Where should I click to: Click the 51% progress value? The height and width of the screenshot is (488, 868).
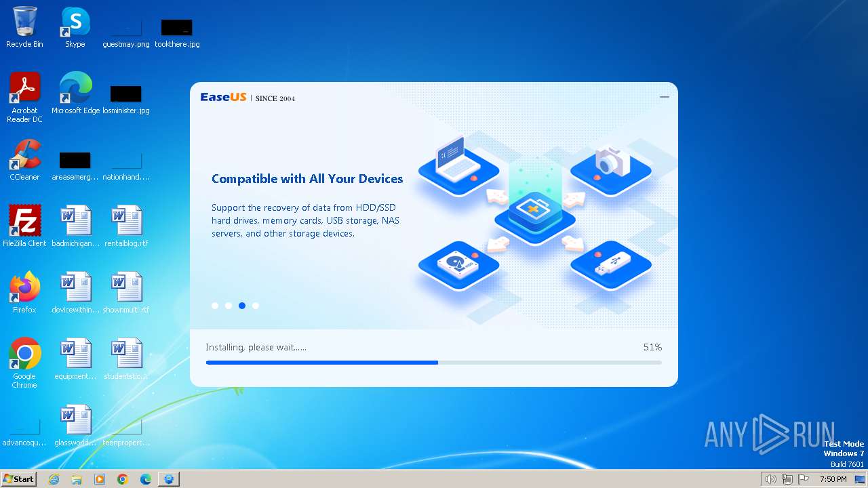pos(652,347)
